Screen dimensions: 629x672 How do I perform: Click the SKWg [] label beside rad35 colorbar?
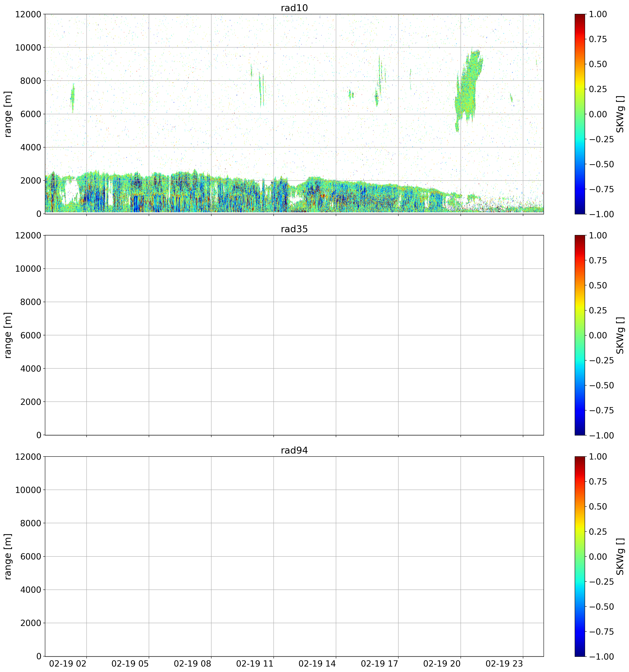[x=620, y=335]
